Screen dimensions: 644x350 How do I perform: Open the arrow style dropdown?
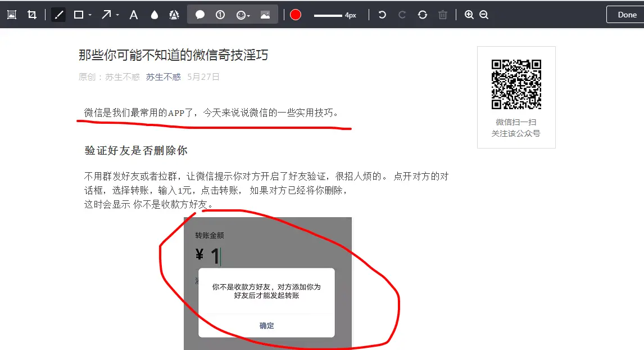pyautogui.click(x=117, y=15)
